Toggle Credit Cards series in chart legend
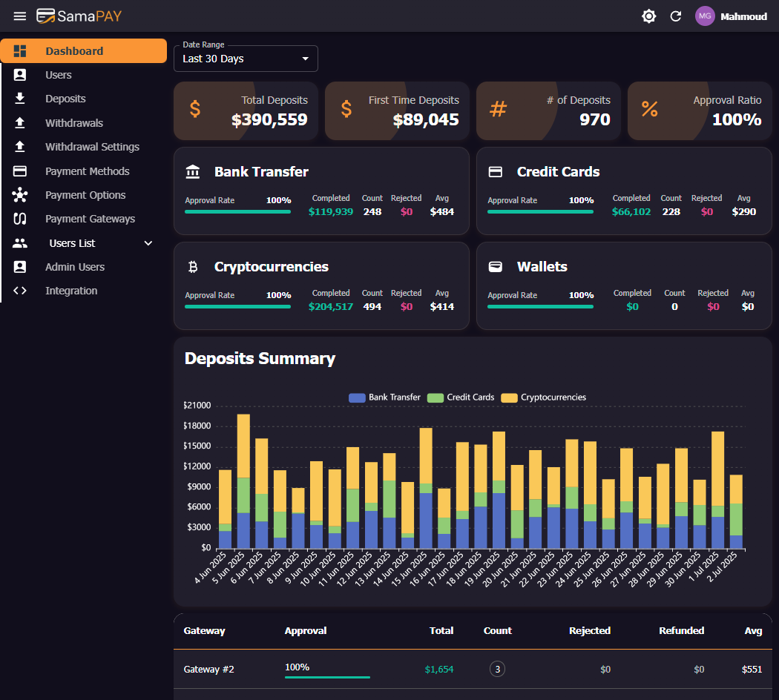779x700 pixels. click(461, 397)
